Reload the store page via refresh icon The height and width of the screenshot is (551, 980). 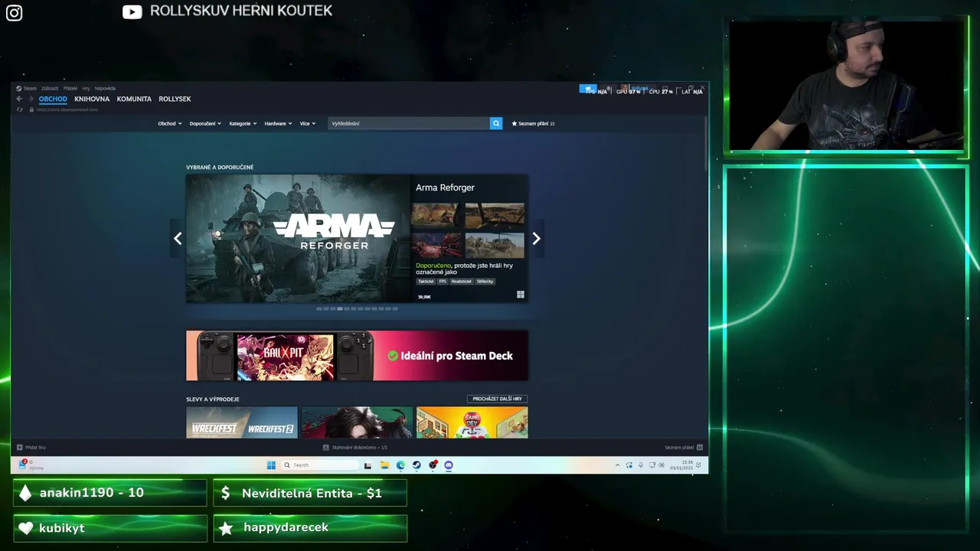(20, 109)
